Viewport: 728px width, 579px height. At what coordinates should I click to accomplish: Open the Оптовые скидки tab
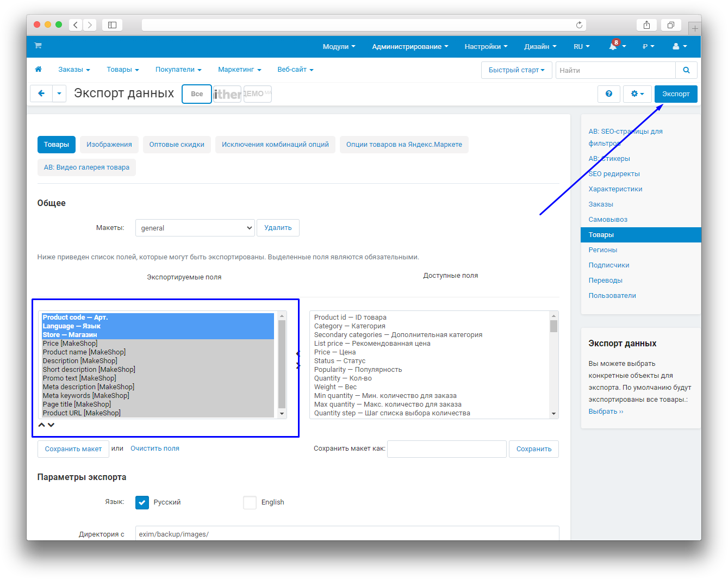[177, 145]
